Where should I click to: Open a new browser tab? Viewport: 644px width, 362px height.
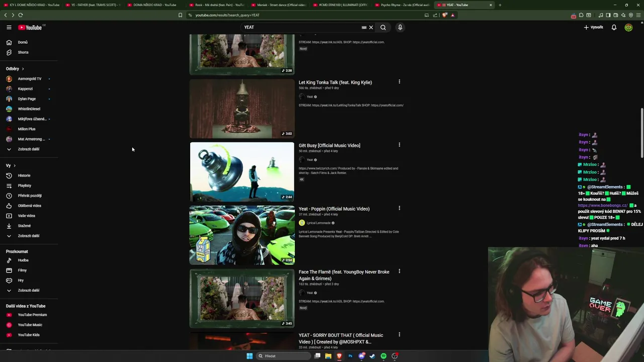pos(500,5)
